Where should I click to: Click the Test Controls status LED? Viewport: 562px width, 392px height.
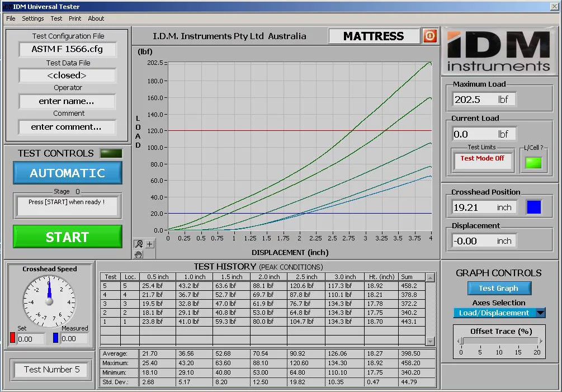111,153
